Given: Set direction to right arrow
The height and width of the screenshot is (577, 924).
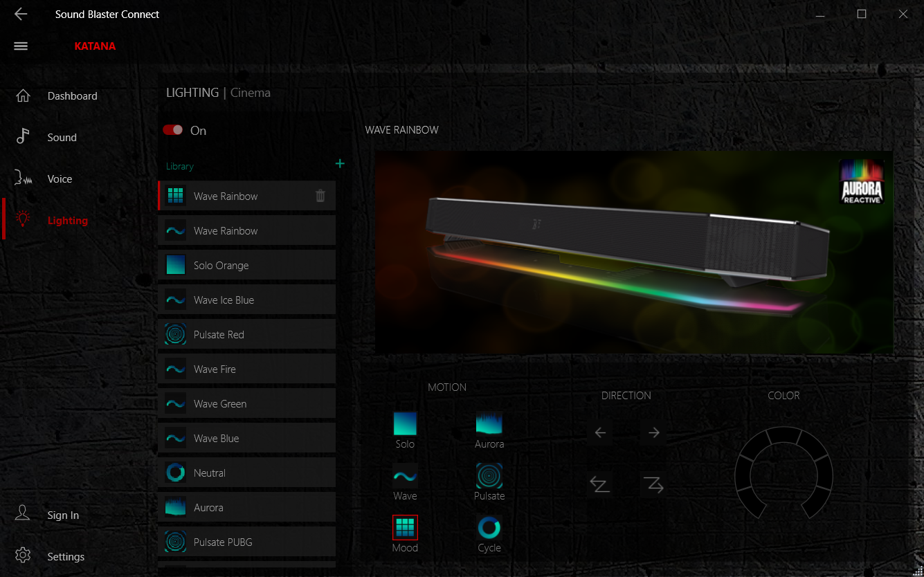Looking at the screenshot, I should coord(653,433).
